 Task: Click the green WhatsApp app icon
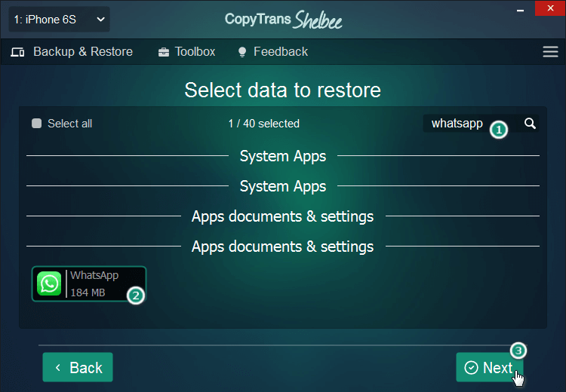point(50,283)
